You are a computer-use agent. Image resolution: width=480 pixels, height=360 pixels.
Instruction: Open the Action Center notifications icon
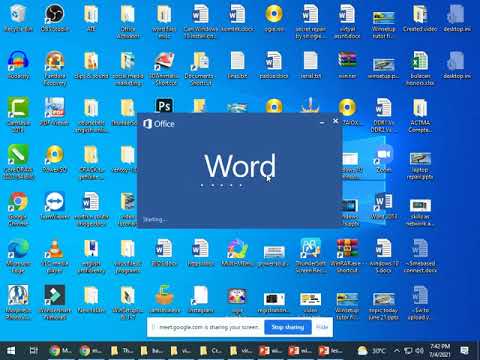pos(464,351)
